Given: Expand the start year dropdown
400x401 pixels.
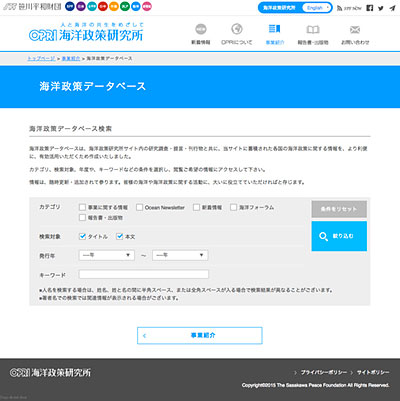Looking at the screenshot, I should tap(107, 255).
